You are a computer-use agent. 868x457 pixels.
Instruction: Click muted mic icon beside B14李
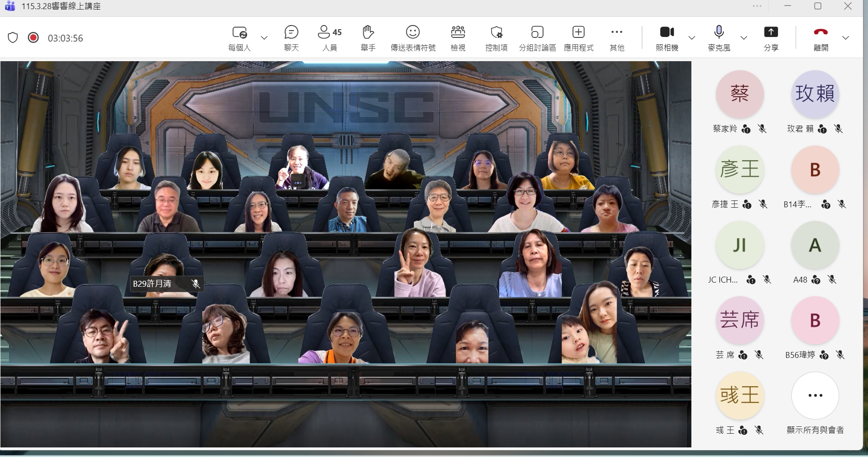coord(842,204)
